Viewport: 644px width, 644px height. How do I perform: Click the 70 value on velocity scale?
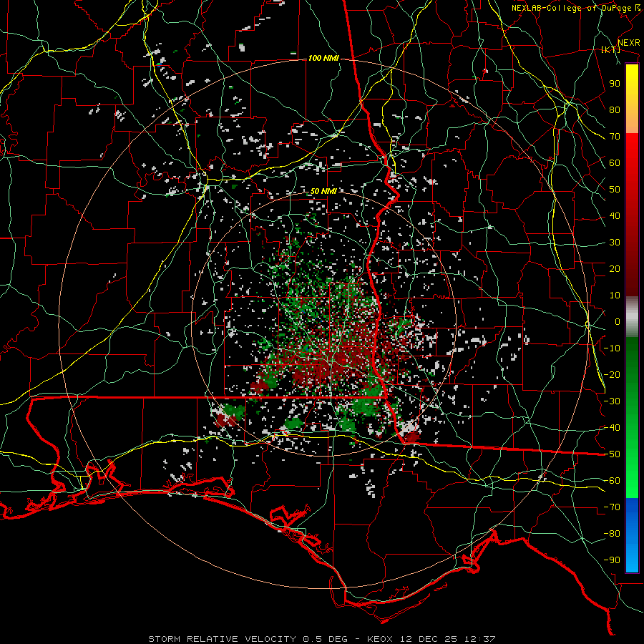615,137
